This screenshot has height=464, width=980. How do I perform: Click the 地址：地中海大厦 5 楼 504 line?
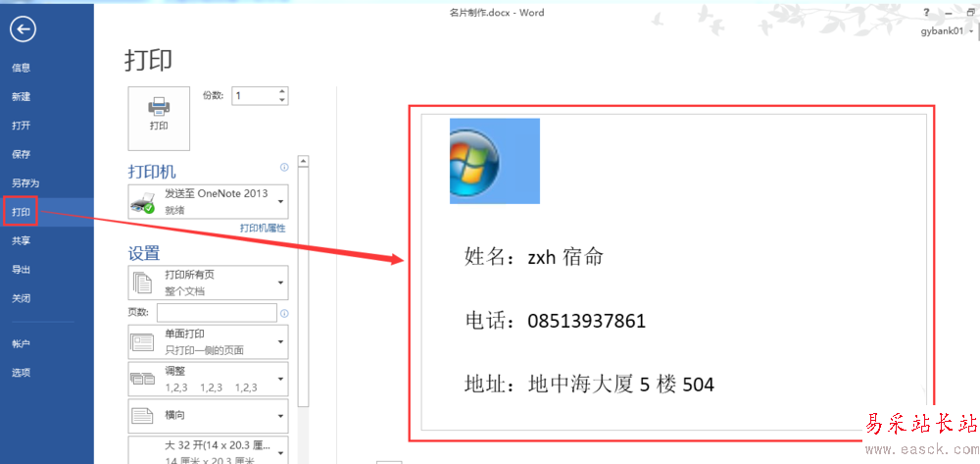point(589,384)
